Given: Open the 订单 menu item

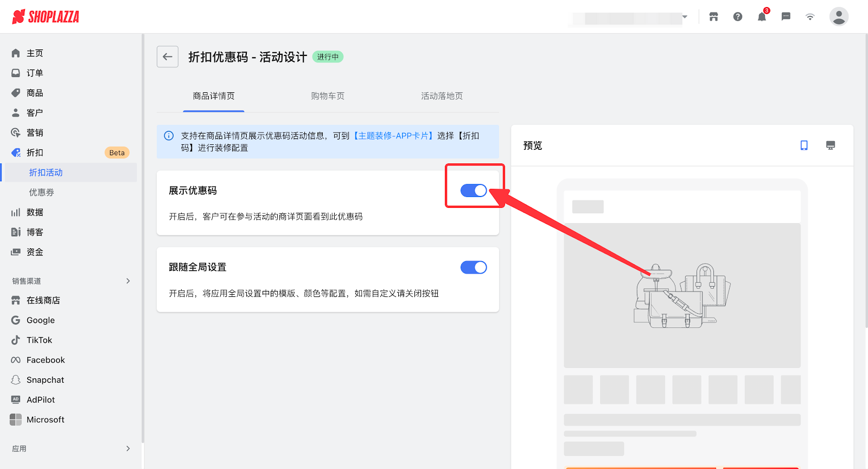Looking at the screenshot, I should pos(35,73).
